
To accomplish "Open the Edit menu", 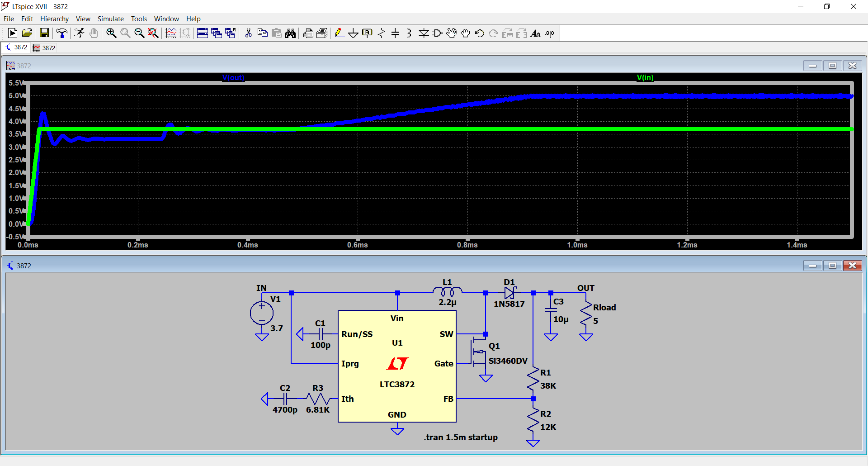I will pos(27,19).
